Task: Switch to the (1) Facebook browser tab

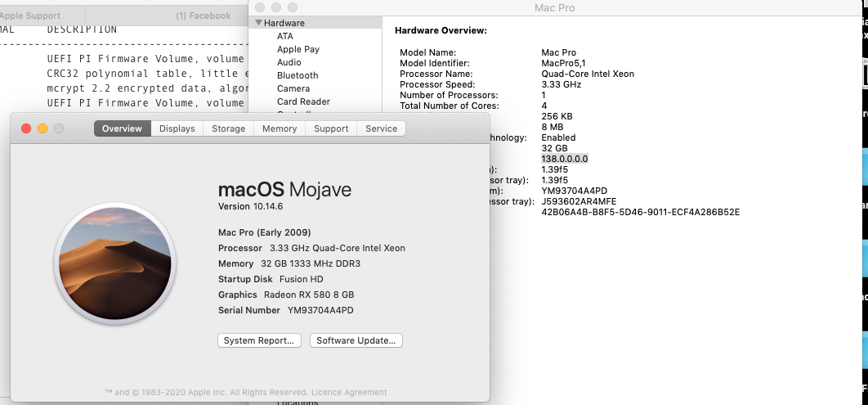Action: tap(204, 16)
